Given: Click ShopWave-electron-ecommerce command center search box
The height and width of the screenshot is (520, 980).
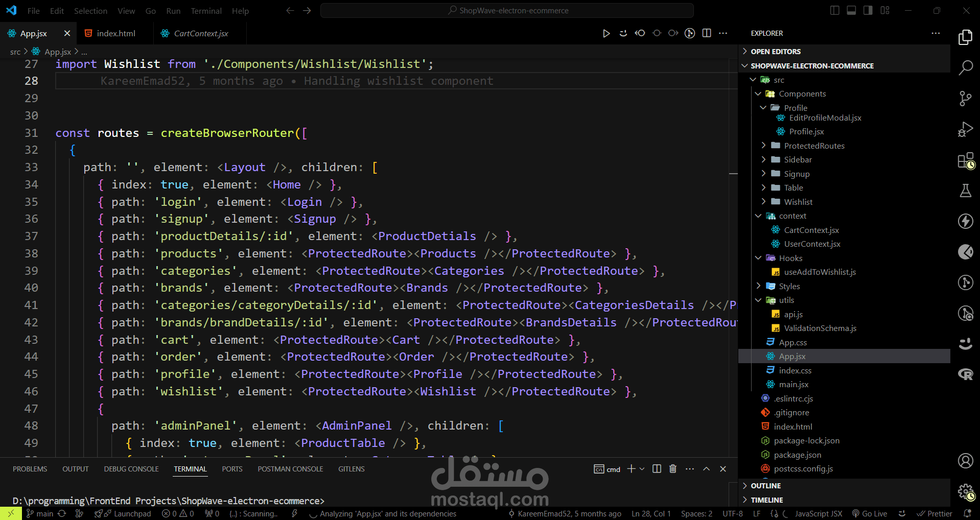Looking at the screenshot, I should [507, 11].
